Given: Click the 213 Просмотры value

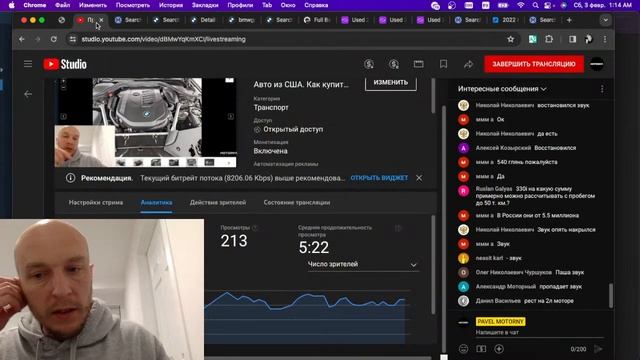Looking at the screenshot, I should click(x=234, y=241).
